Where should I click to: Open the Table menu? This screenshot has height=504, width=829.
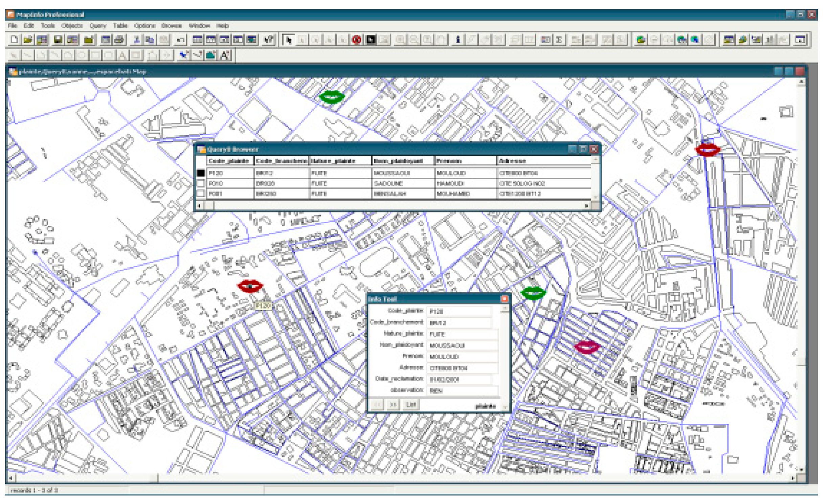pyautogui.click(x=120, y=26)
